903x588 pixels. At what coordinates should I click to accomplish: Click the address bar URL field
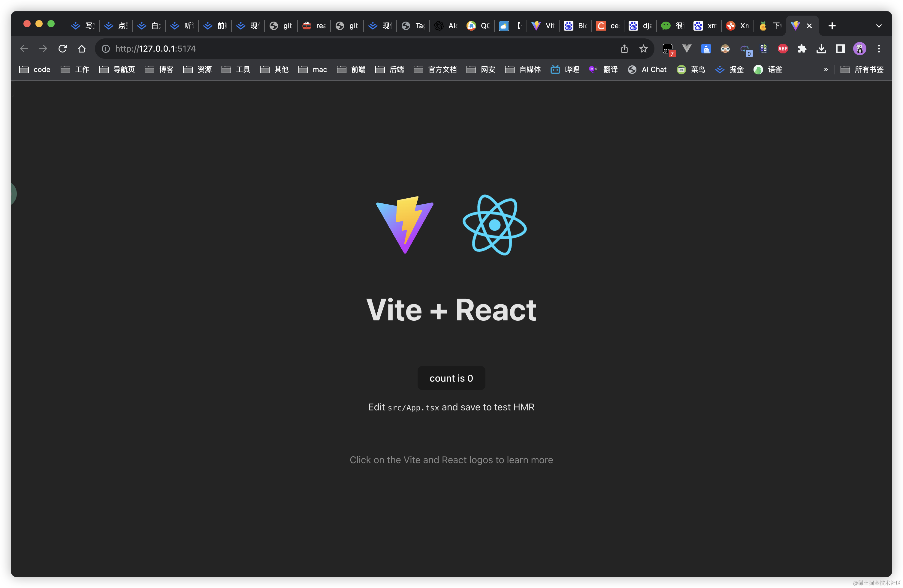point(341,49)
